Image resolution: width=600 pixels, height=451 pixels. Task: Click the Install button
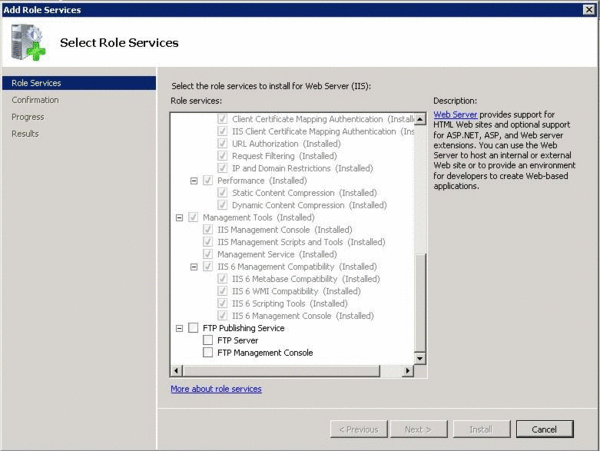coord(481,429)
